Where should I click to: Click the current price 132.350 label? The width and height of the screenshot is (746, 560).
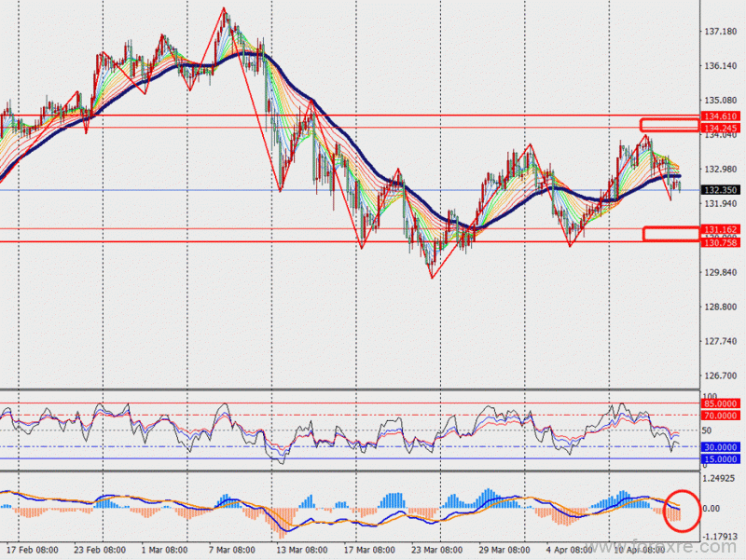click(x=721, y=190)
